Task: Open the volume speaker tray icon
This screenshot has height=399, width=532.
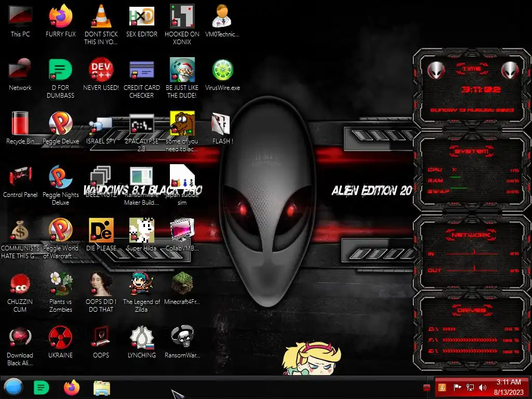Action: point(483,387)
